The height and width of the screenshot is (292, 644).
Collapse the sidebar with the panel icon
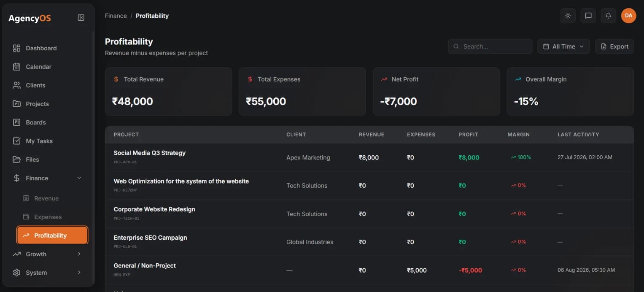point(81,18)
